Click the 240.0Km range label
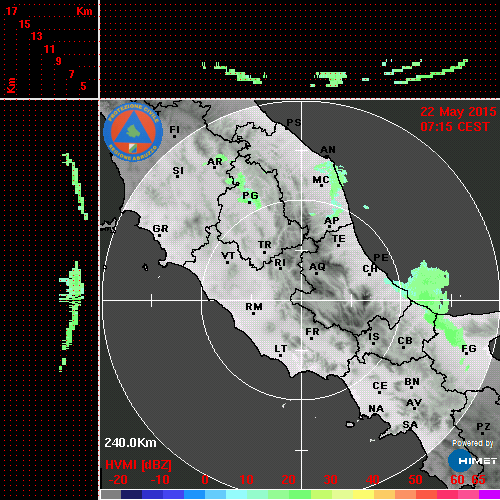500x500 pixels. (x=130, y=443)
